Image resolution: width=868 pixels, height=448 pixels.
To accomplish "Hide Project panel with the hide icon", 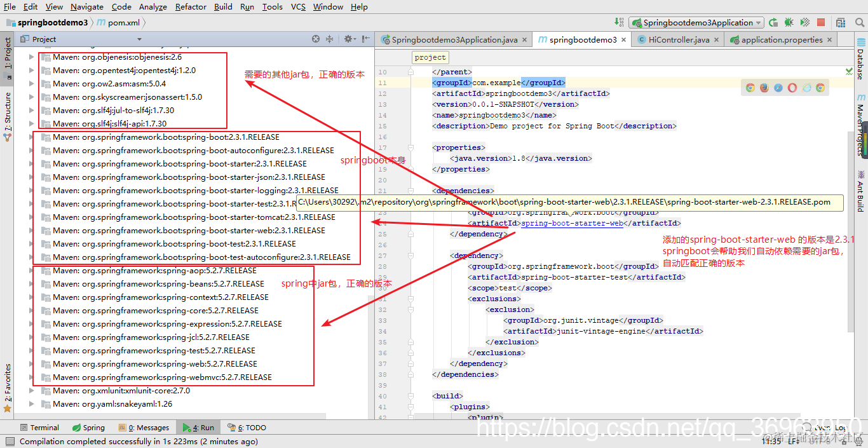I will tap(365, 39).
